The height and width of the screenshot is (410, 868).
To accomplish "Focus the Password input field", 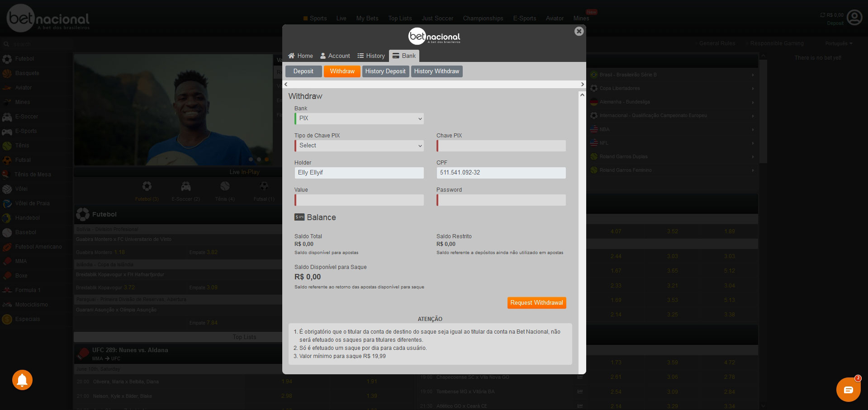I will [501, 200].
